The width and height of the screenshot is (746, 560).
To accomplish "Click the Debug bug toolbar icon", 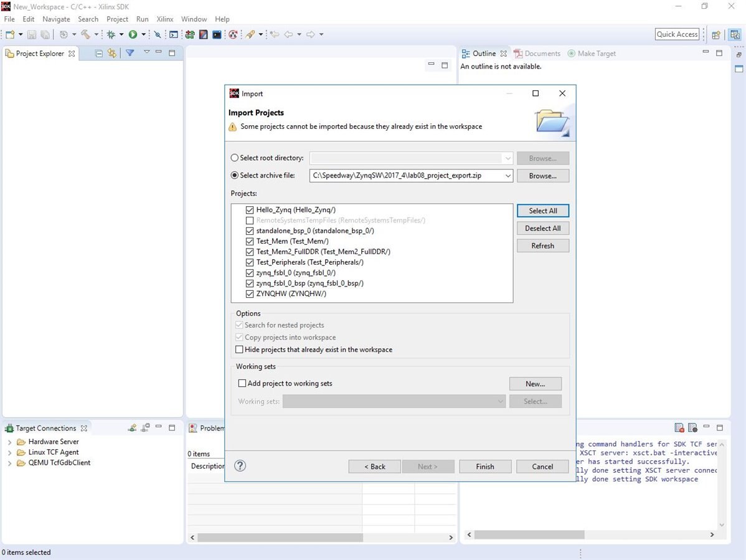I will (x=111, y=34).
